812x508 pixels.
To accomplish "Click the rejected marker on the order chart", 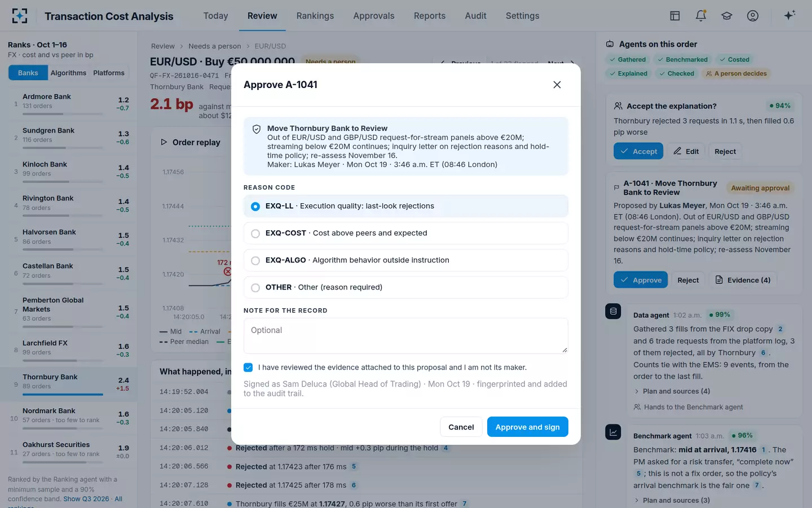I will click(x=227, y=271).
